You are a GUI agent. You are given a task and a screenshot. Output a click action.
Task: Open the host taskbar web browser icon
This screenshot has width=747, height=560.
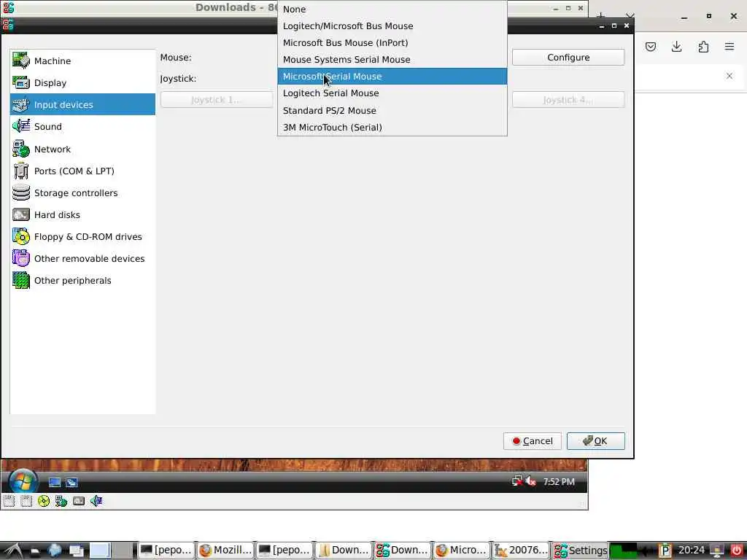54,551
